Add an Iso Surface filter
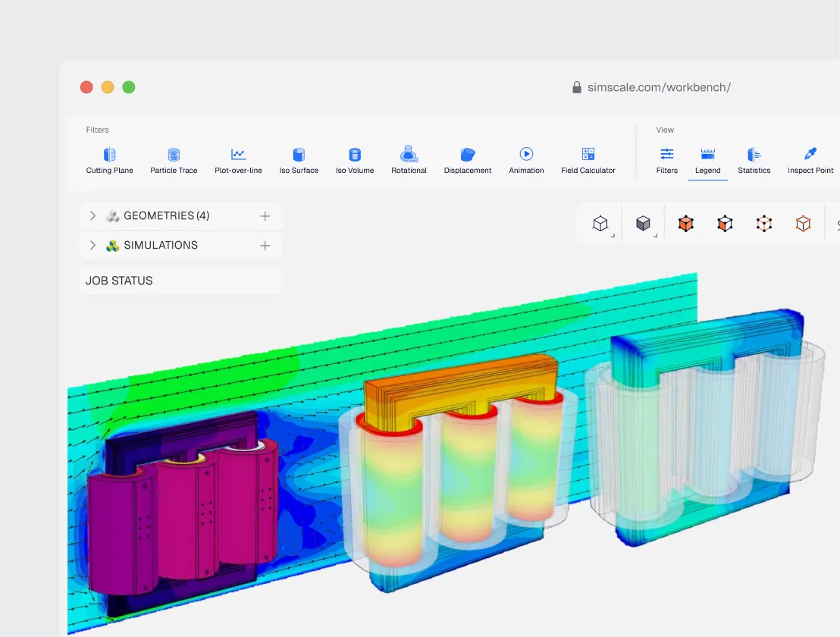Image resolution: width=840 pixels, height=637 pixels. (x=299, y=160)
